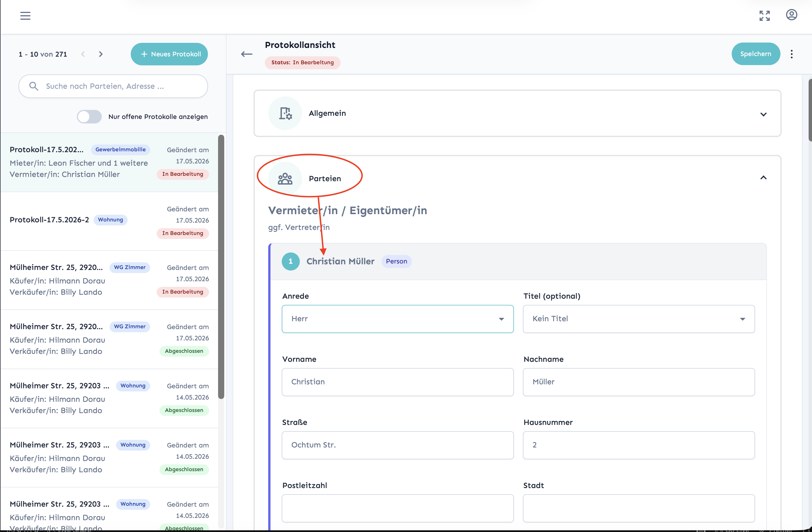Image resolution: width=812 pixels, height=532 pixels.
Task: Open Protokoll-17.5.2026-2 list entry
Action: tap(109, 221)
